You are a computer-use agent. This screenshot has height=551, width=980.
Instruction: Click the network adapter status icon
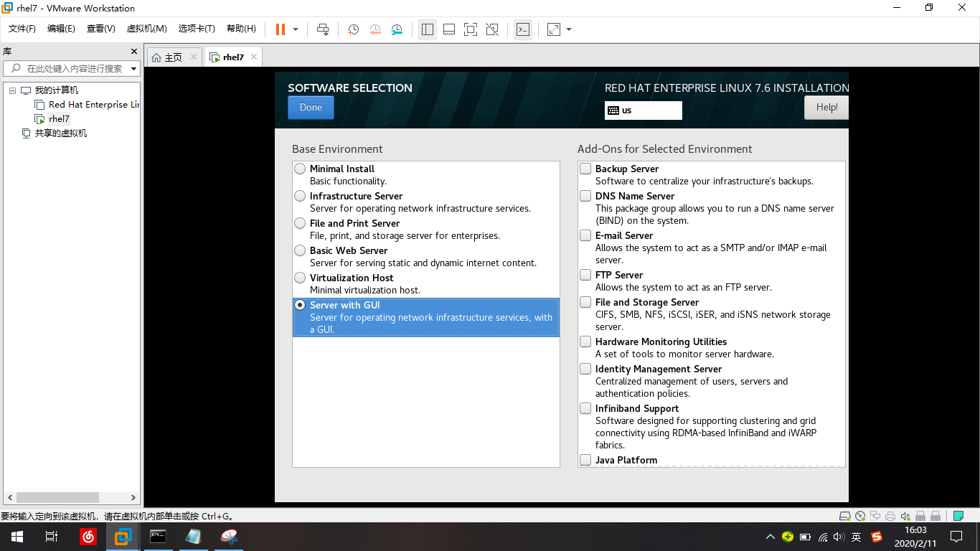tap(876, 516)
